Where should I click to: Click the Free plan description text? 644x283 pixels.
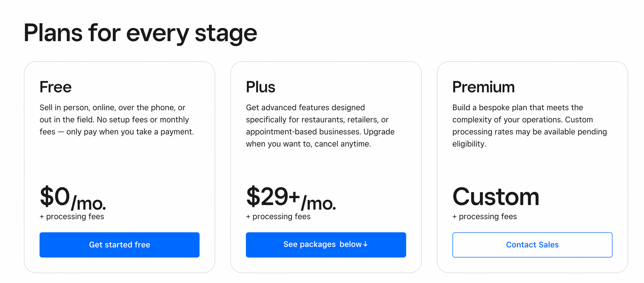pyautogui.click(x=117, y=120)
